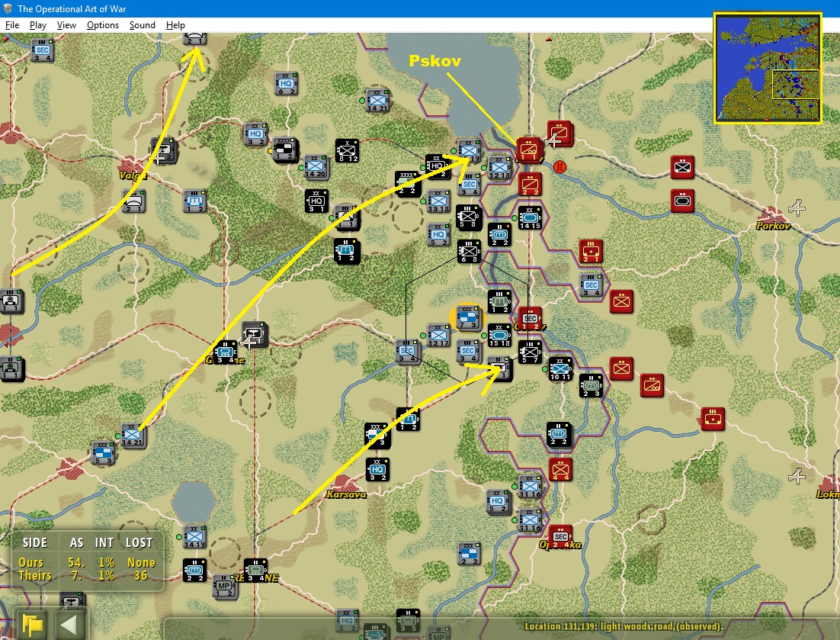Image resolution: width=840 pixels, height=640 pixels.
Task: Click the Porkov town label
Action: point(772,226)
